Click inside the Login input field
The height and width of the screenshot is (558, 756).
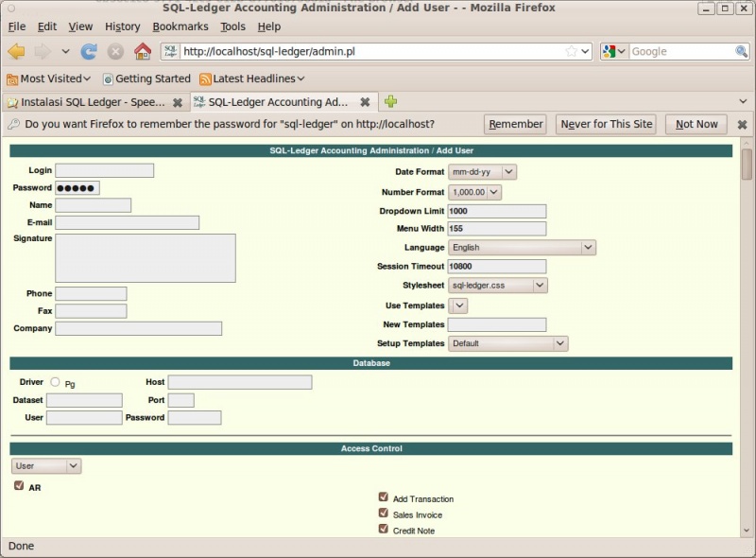click(104, 170)
